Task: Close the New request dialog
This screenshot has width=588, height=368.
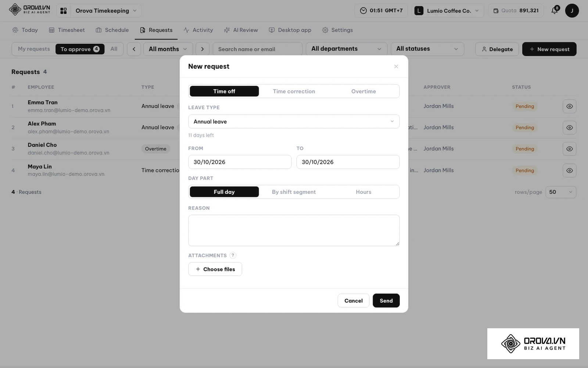Action: [x=396, y=67]
